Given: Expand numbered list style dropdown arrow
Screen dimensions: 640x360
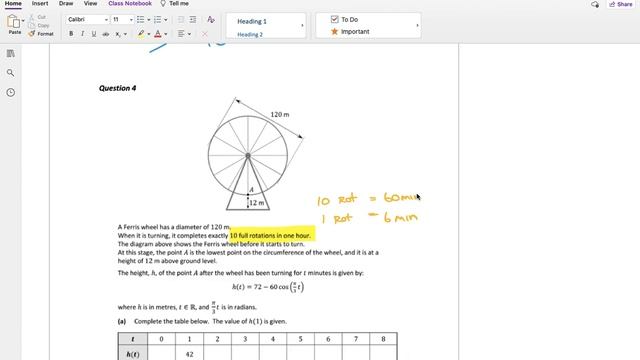Looking at the screenshot, I should pos(166,20).
